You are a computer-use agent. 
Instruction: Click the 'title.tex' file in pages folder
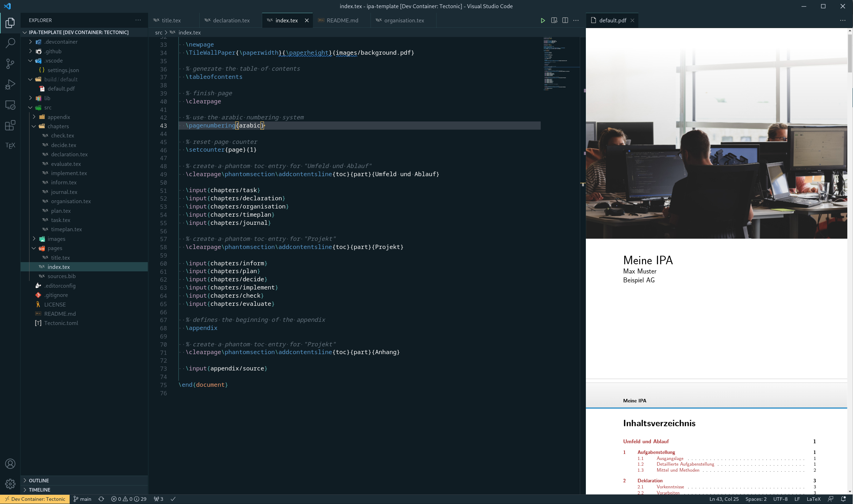pyautogui.click(x=60, y=258)
